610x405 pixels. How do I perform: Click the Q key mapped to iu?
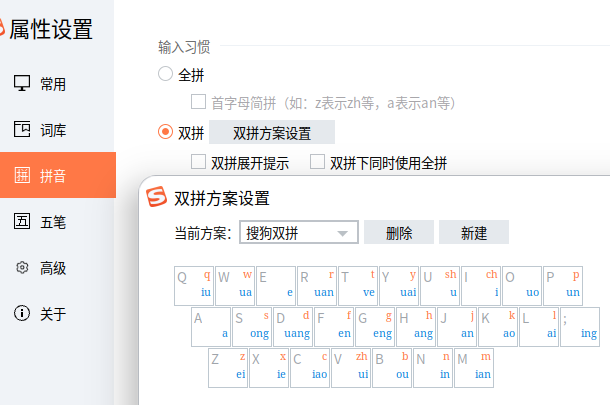(x=194, y=286)
